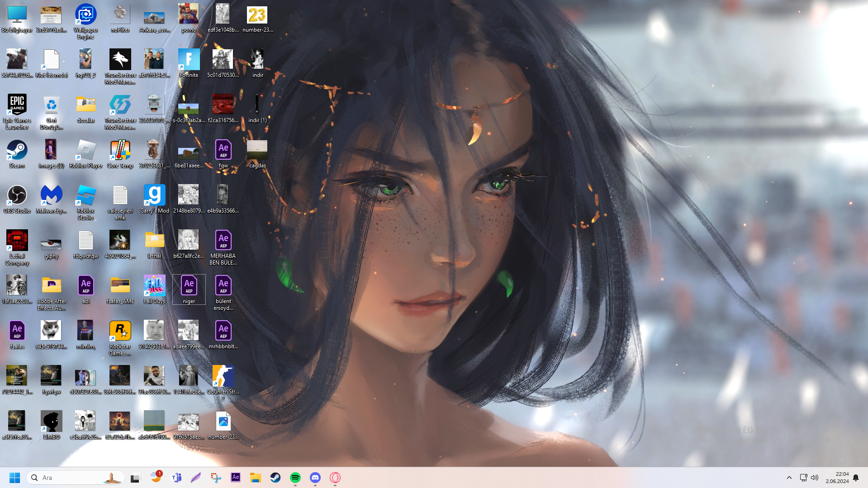The width and height of the screenshot is (868, 488).
Task: Select the noFilter desktop icon
Action: click(120, 19)
